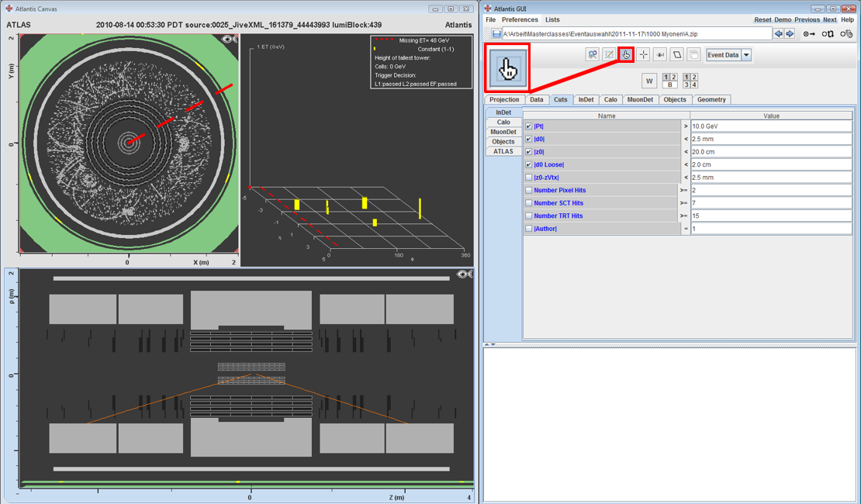Click the W window layout button

pyautogui.click(x=649, y=81)
